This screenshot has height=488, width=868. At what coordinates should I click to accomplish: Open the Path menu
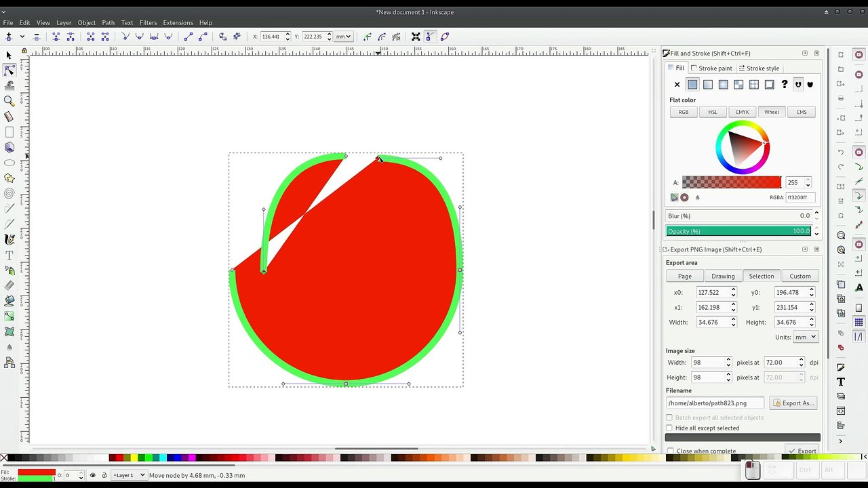[x=108, y=22]
